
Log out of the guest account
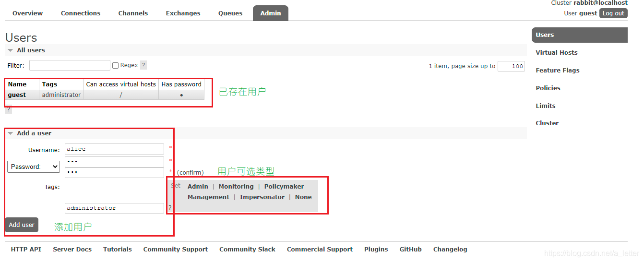point(613,13)
